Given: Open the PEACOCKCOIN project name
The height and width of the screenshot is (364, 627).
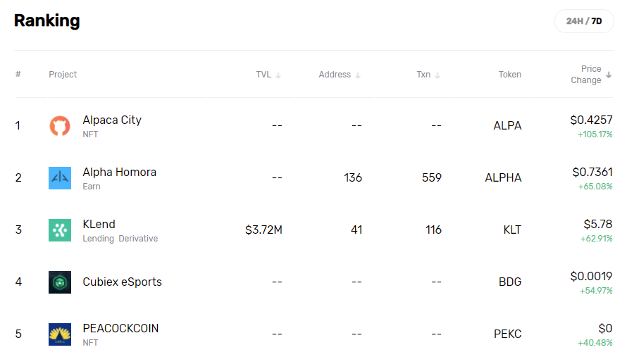Looking at the screenshot, I should pyautogui.click(x=120, y=328).
